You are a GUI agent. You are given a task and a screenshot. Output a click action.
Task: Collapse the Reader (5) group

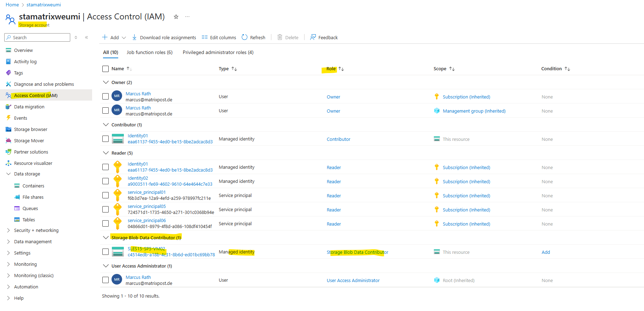(x=106, y=153)
